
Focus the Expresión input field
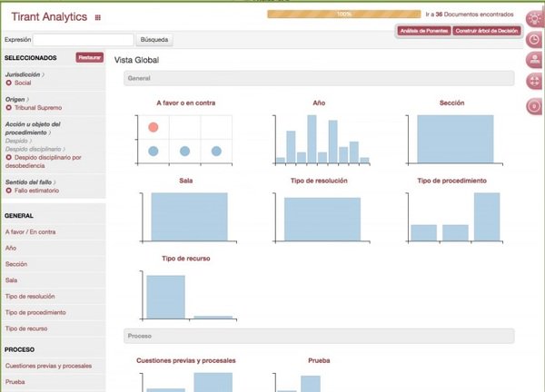point(84,40)
